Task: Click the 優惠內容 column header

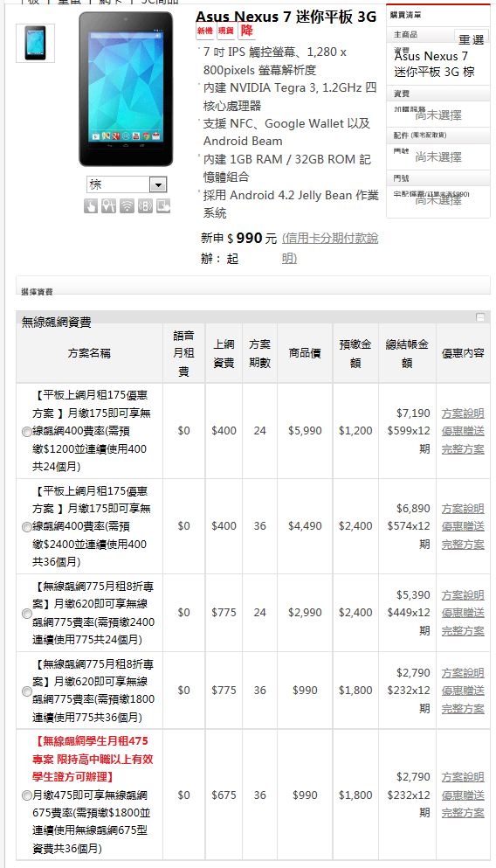Action: tap(463, 353)
